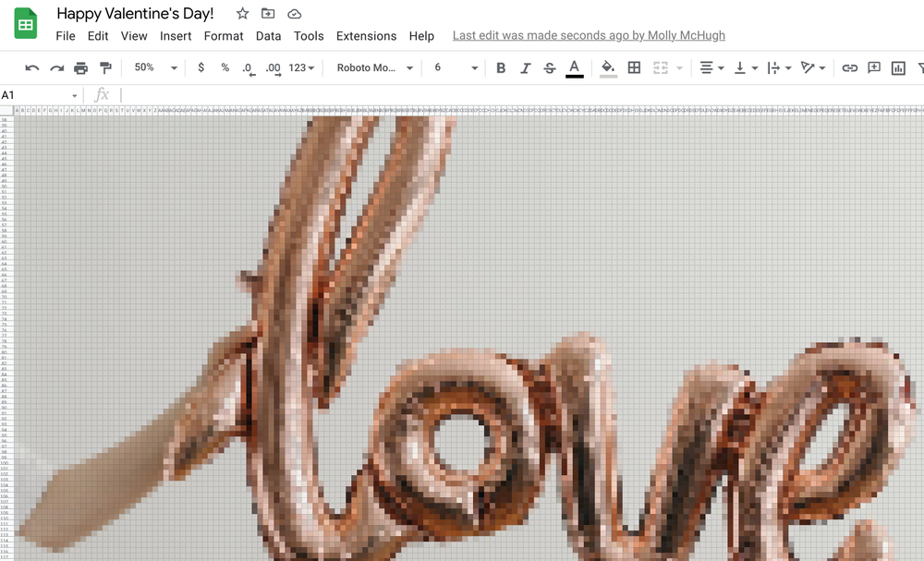This screenshot has width=924, height=561.
Task: Insert a link with the chain icon
Action: tap(849, 68)
